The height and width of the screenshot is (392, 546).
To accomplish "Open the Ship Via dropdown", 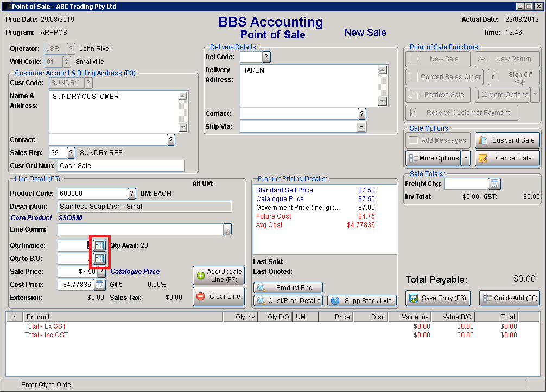I will click(360, 127).
